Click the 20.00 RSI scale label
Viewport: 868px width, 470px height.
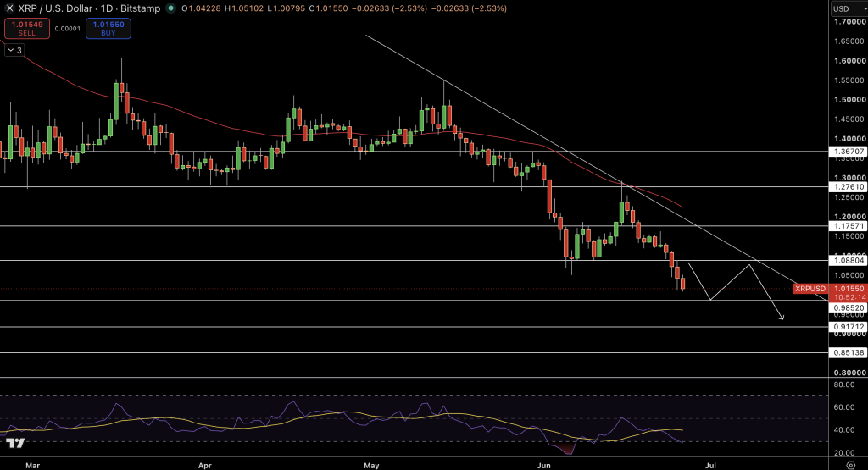coord(844,453)
